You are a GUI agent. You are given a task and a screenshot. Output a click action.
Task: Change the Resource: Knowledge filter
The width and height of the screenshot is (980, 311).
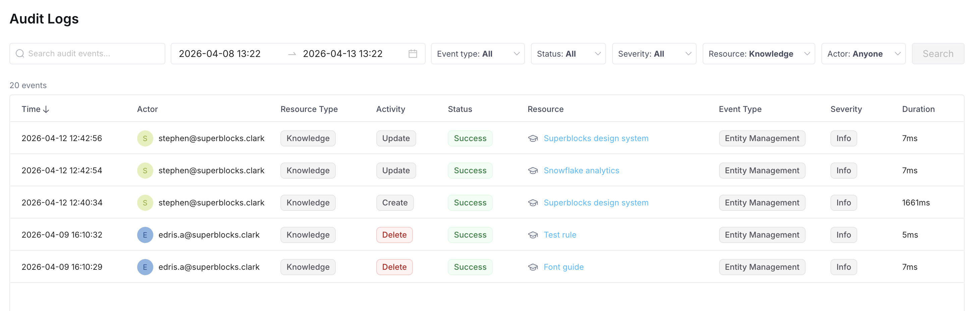[x=758, y=54]
